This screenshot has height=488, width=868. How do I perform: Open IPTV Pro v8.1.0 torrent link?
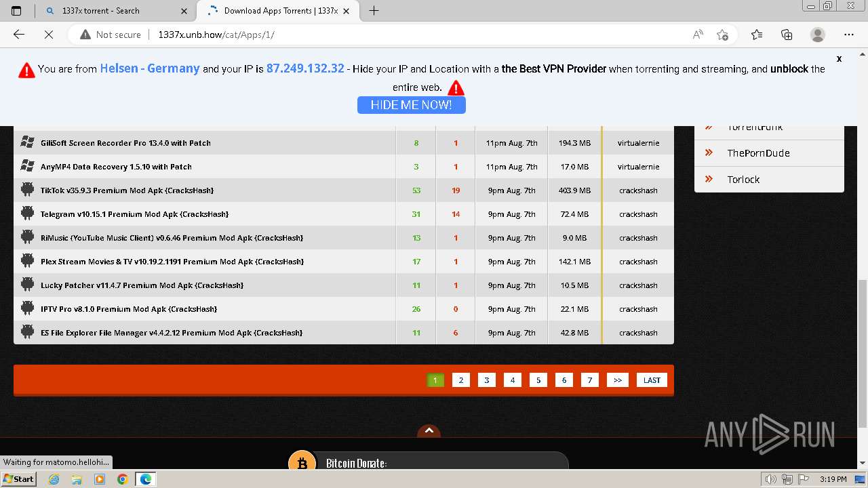coord(129,309)
